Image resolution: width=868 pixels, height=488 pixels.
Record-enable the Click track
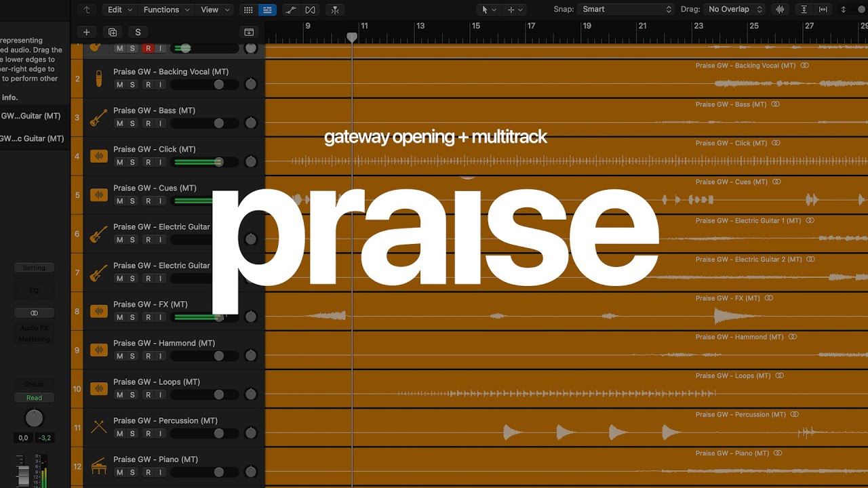(147, 162)
